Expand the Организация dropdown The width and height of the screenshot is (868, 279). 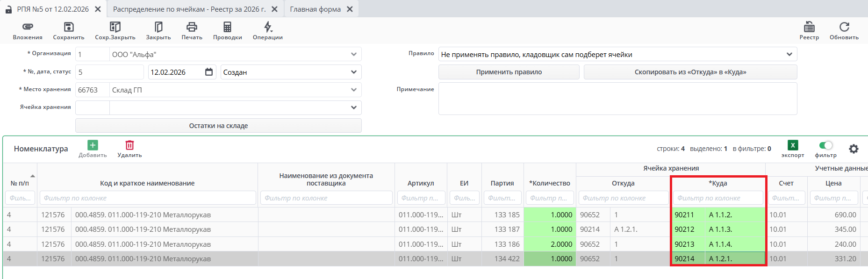click(354, 54)
